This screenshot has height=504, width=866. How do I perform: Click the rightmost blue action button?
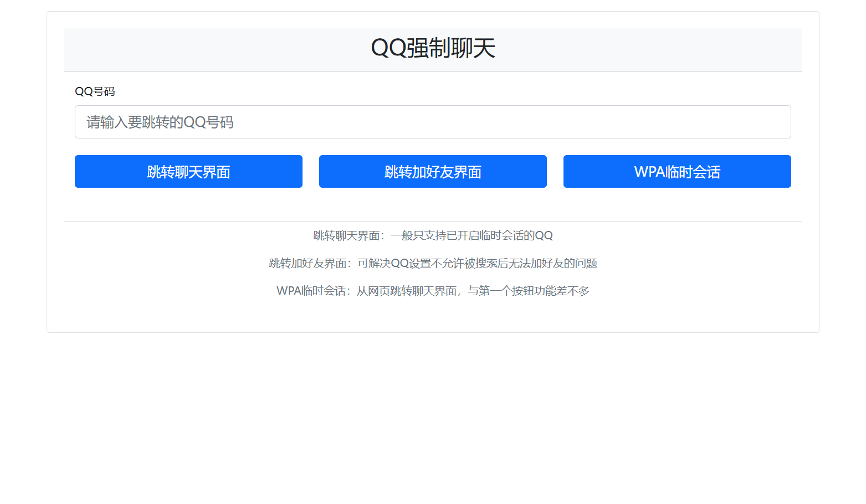677,172
